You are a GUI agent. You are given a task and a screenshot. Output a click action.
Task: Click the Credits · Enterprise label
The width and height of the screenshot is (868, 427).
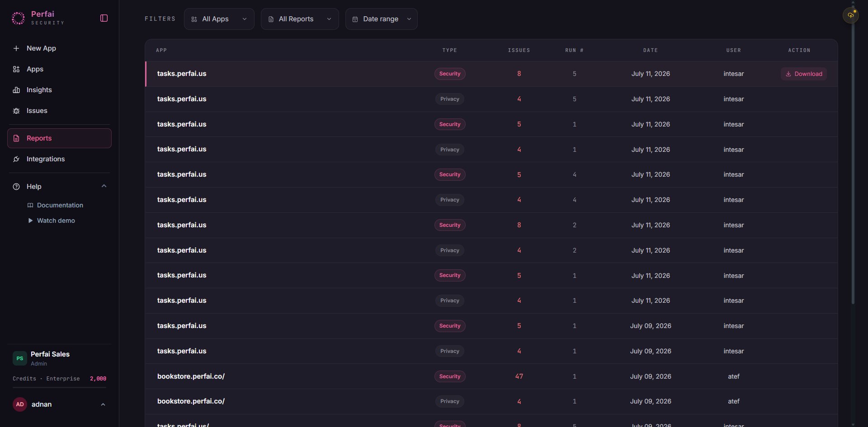click(46, 379)
